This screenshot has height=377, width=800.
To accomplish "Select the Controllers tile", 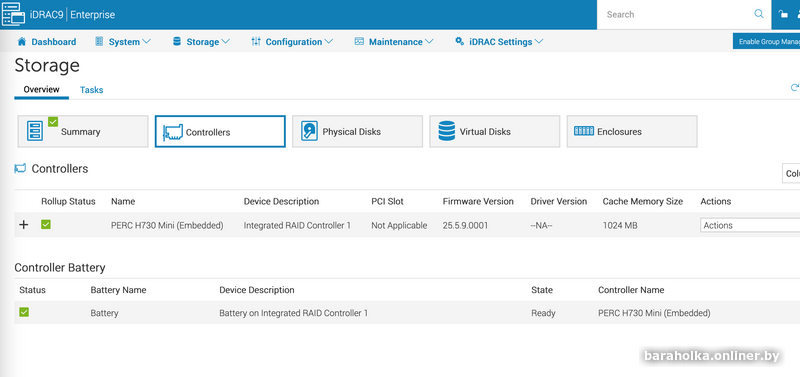I will pyautogui.click(x=220, y=131).
